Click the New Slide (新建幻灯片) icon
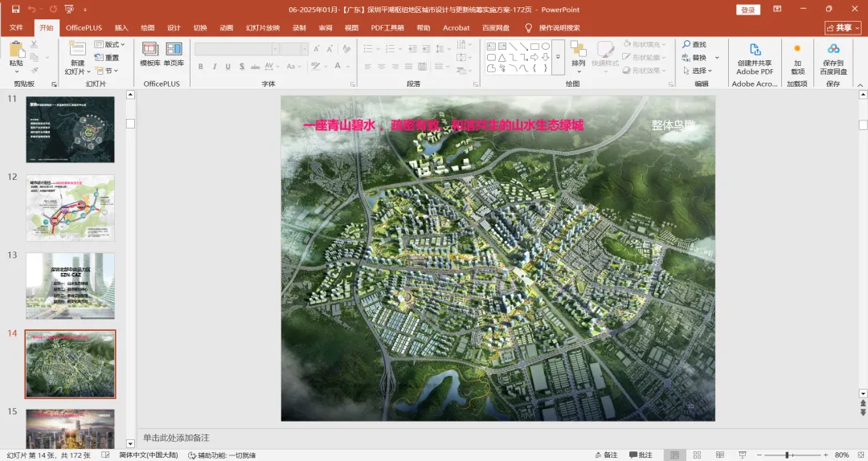This screenshot has height=461, width=868. (x=77, y=49)
